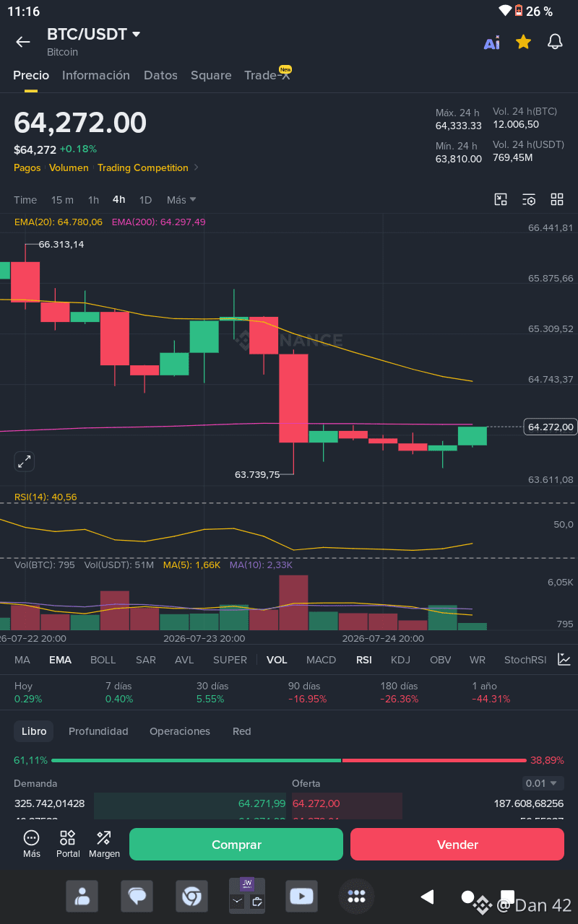The image size is (578, 924).
Task: Switch to the Red tab
Action: pyautogui.click(x=242, y=731)
